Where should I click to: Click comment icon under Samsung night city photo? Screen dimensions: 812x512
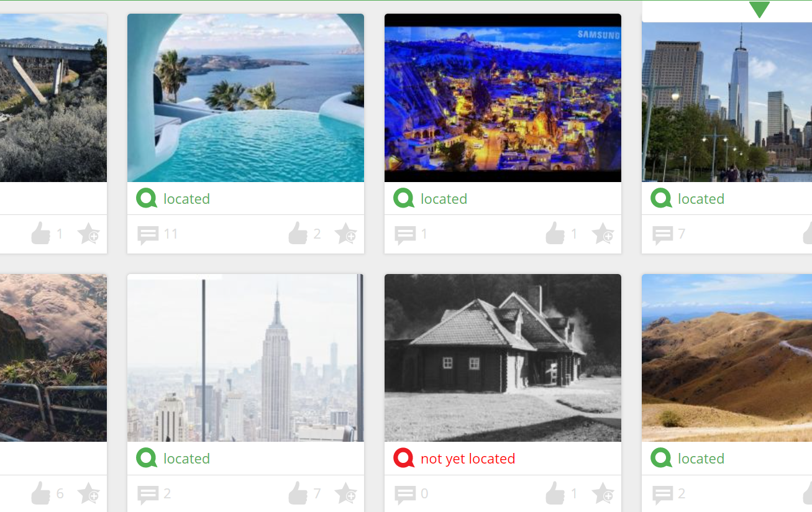405,235
